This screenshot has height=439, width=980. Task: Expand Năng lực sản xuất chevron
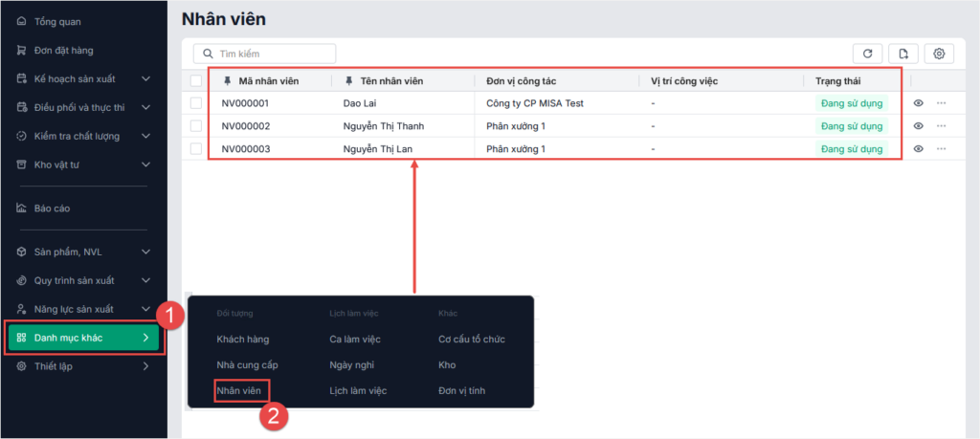pyautogui.click(x=145, y=309)
